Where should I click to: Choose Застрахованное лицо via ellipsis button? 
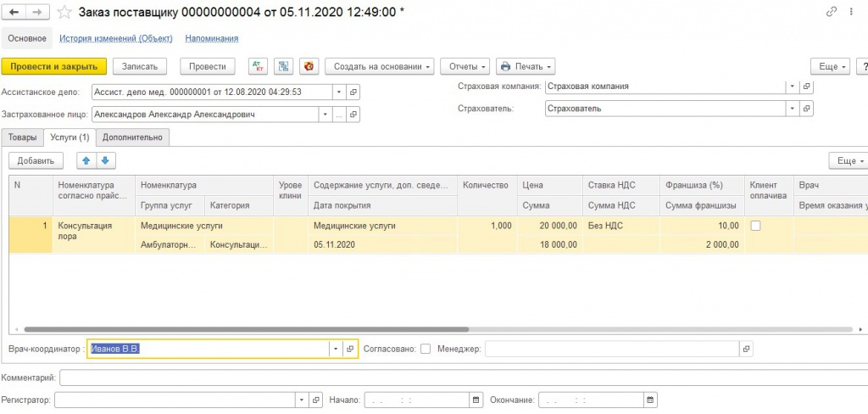tap(339, 115)
